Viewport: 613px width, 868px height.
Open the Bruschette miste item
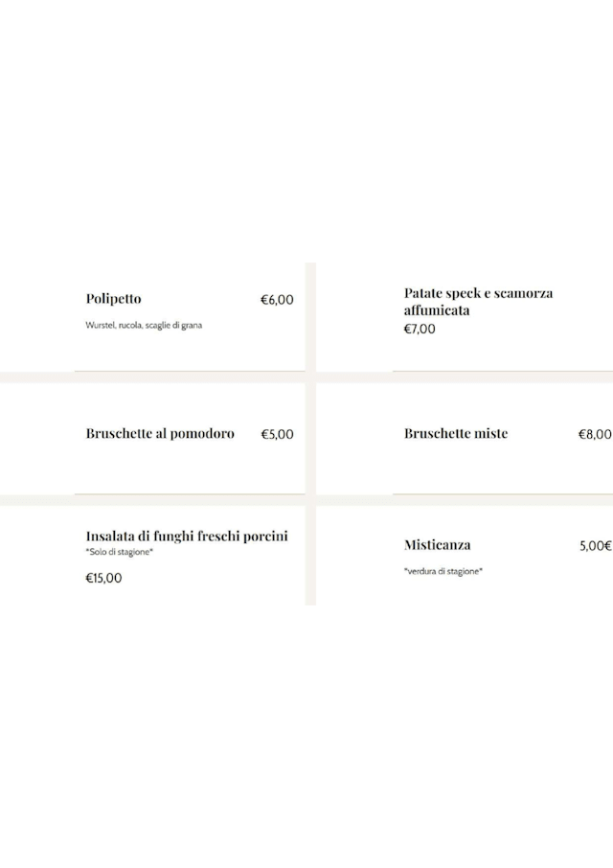(456, 434)
